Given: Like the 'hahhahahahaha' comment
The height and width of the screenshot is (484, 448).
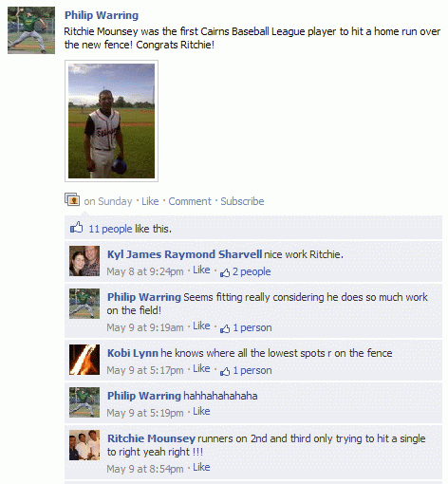Looking at the screenshot, I should 201,411.
